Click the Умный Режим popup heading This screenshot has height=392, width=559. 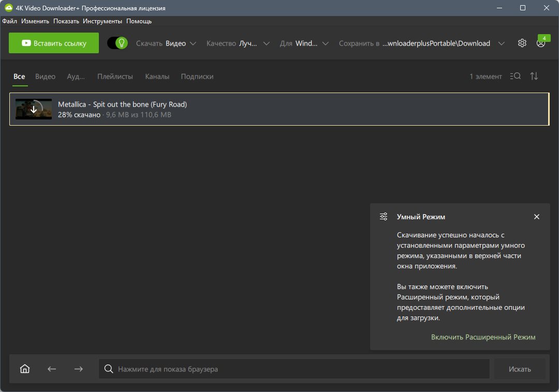click(x=421, y=217)
